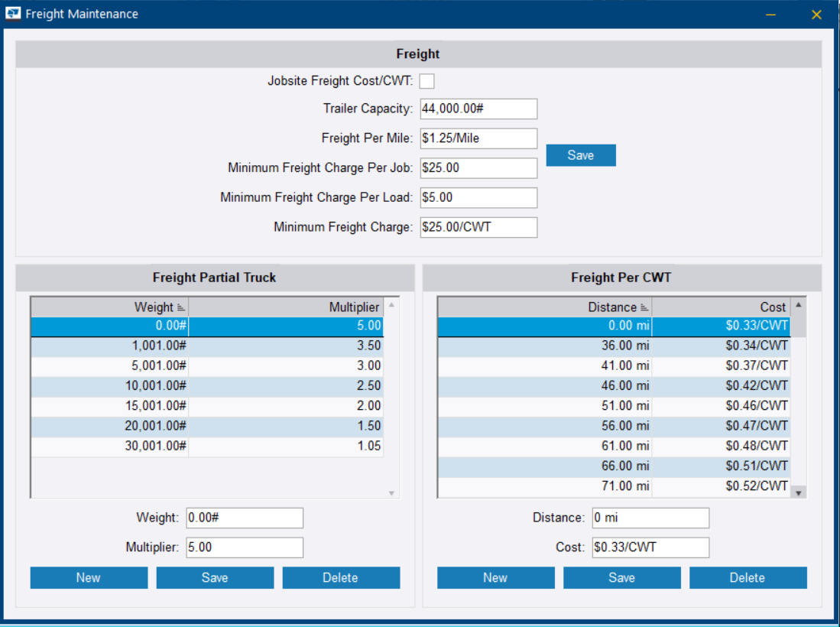Save the Freight Per CWT entry
Screen dimensions: 840x627
pos(621,578)
